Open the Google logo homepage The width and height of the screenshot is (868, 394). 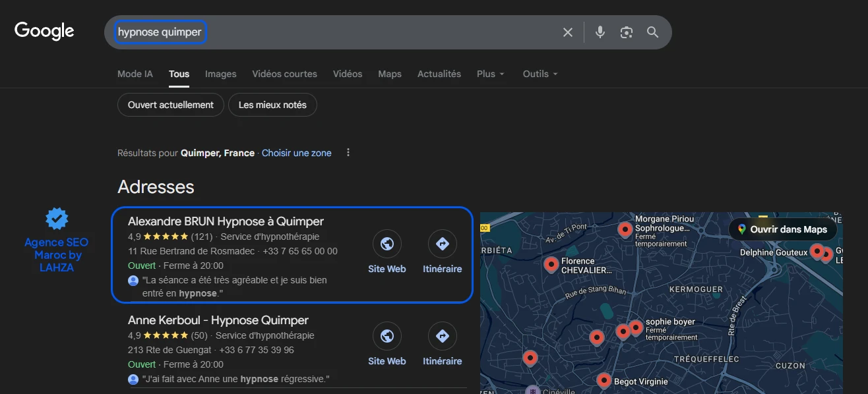point(44,31)
